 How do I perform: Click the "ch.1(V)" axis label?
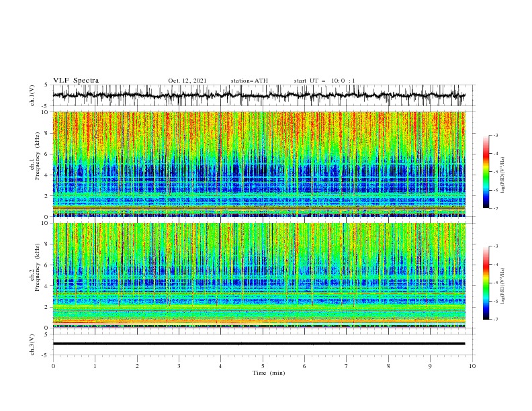(x=32, y=95)
